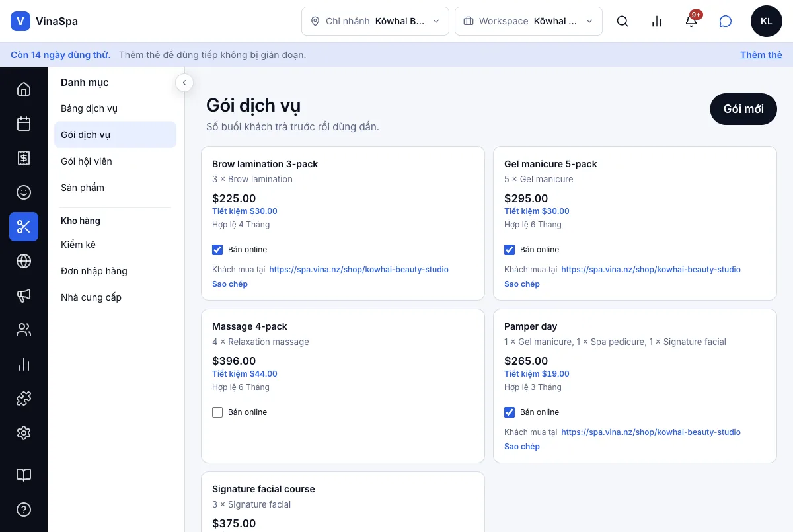Open the receipt dollar icon in sidebar
Screen dimensions: 793x532
[x=24, y=158]
